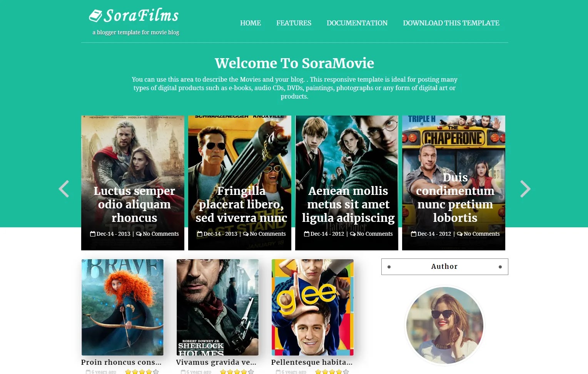Click the SoraFilms site title
The height and width of the screenshot is (374, 588).
point(141,16)
